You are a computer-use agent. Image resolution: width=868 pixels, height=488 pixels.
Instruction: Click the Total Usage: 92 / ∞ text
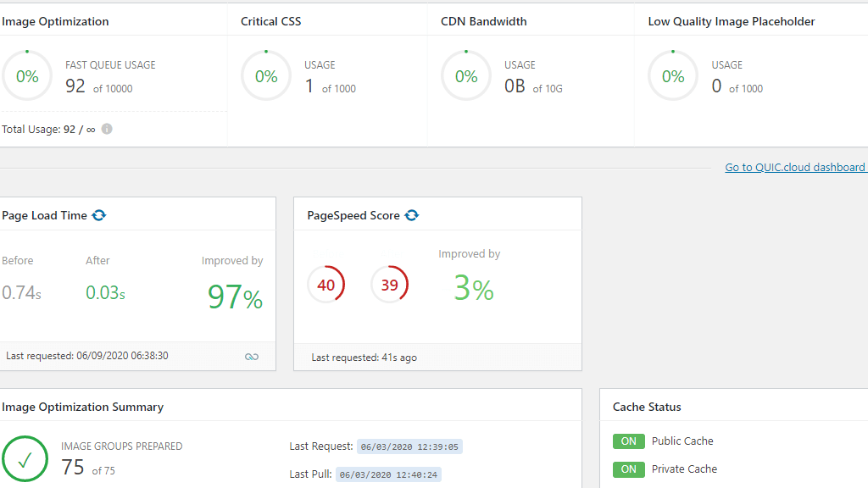pyautogui.click(x=48, y=130)
